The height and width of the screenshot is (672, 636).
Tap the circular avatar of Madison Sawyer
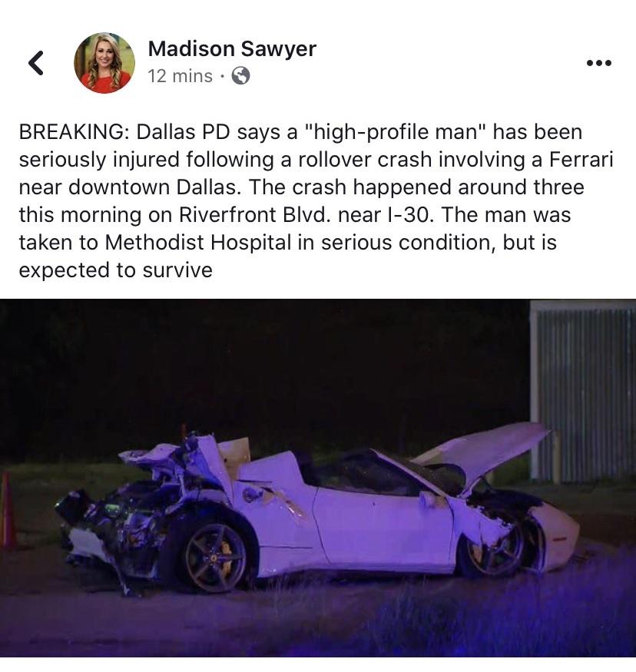[x=104, y=62]
